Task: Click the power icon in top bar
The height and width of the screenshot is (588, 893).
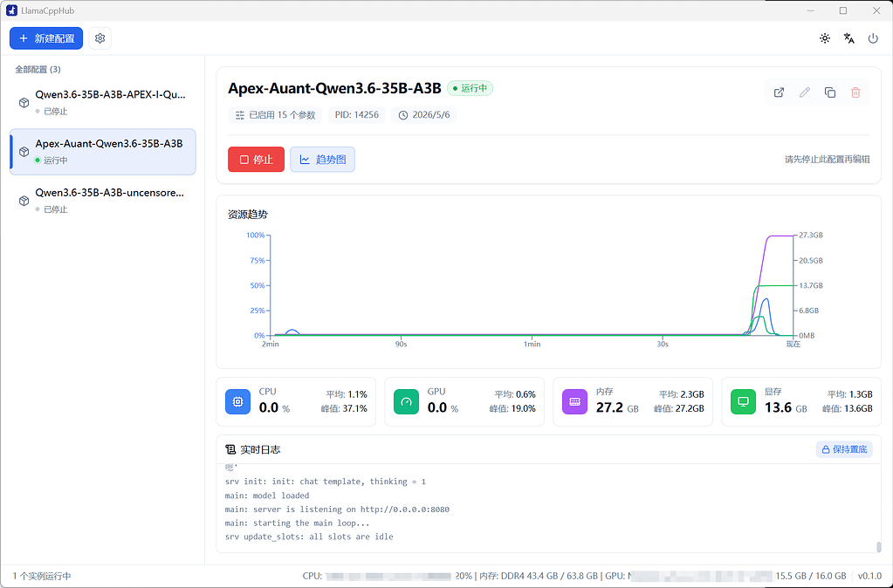Action: point(873,38)
